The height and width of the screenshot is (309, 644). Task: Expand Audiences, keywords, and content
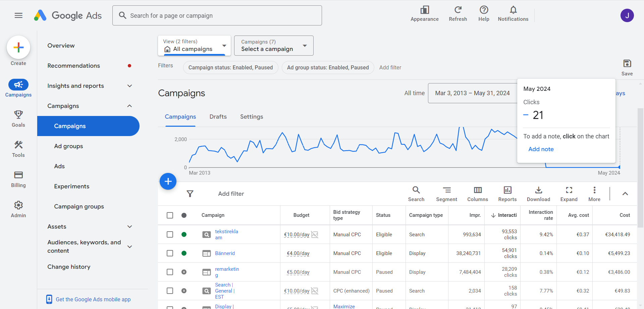coord(129,246)
